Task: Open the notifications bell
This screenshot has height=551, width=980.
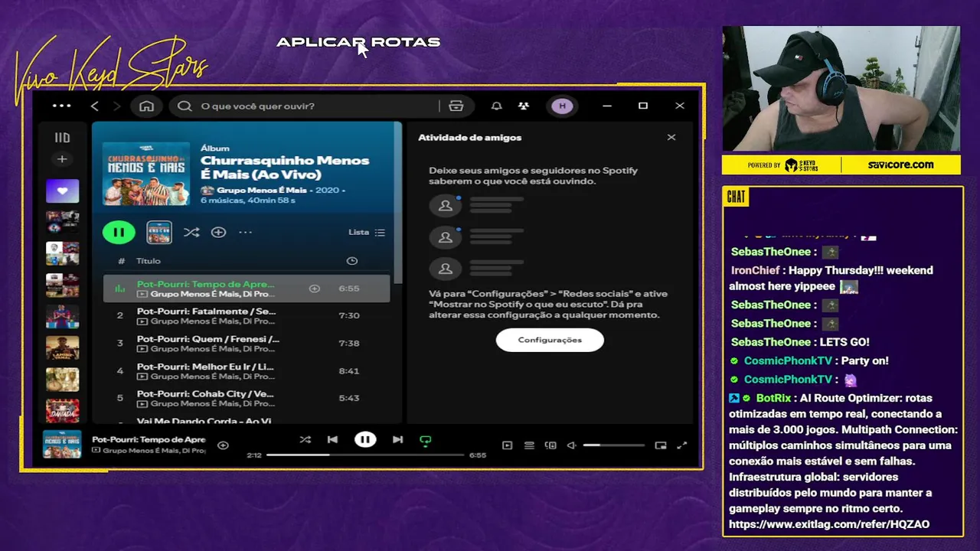Action: pos(496,106)
